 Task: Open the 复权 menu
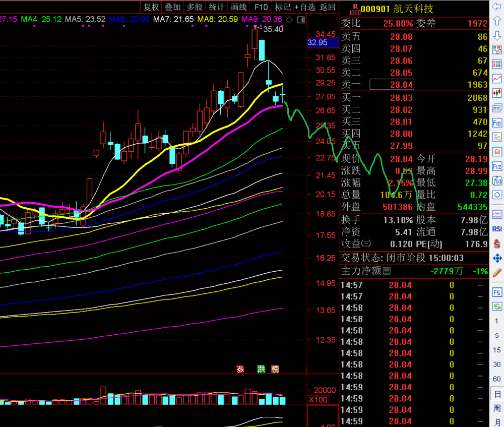tap(151, 7)
